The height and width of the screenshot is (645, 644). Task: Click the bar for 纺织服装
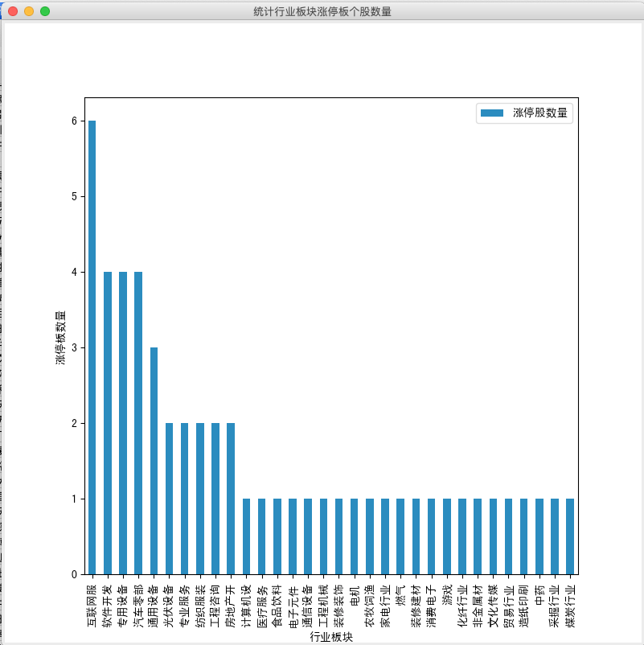tap(200, 499)
